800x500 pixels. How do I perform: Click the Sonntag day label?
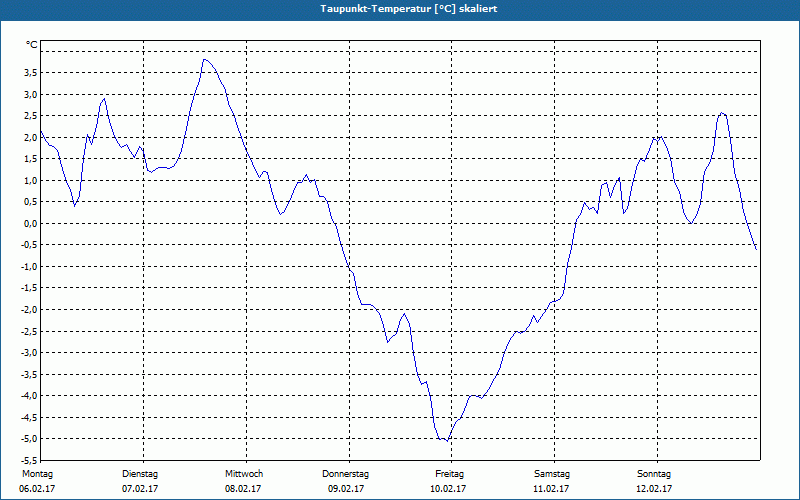[x=654, y=474]
